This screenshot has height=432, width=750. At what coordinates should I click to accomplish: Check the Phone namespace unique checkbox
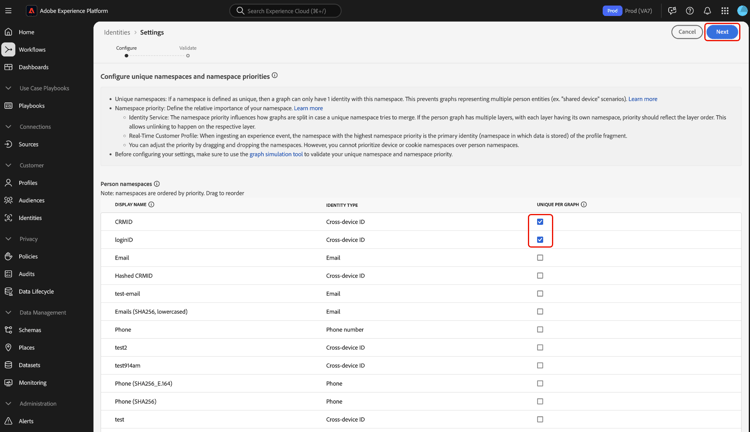pos(540,330)
